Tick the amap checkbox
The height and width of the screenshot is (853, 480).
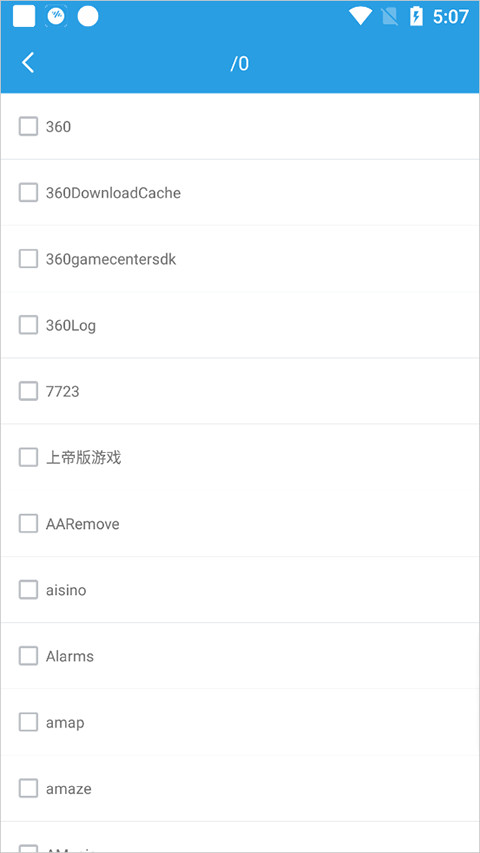(28, 722)
